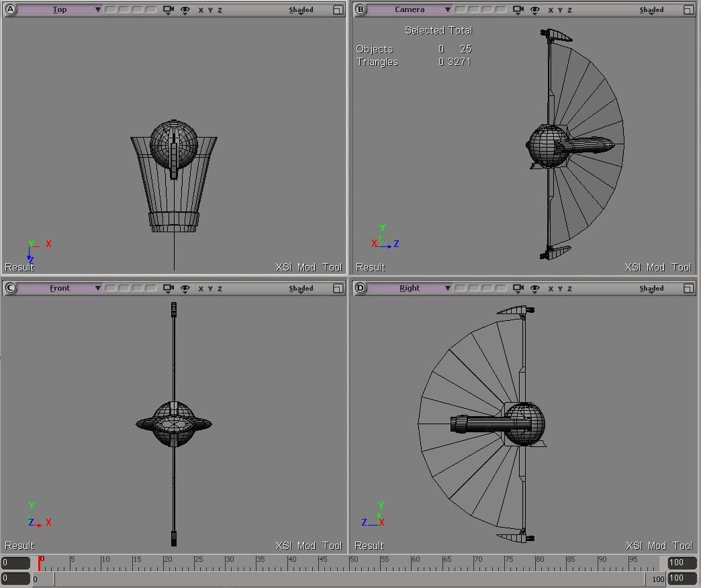Click the viewport B letter icon
The height and width of the screenshot is (588, 701).
pos(361,9)
